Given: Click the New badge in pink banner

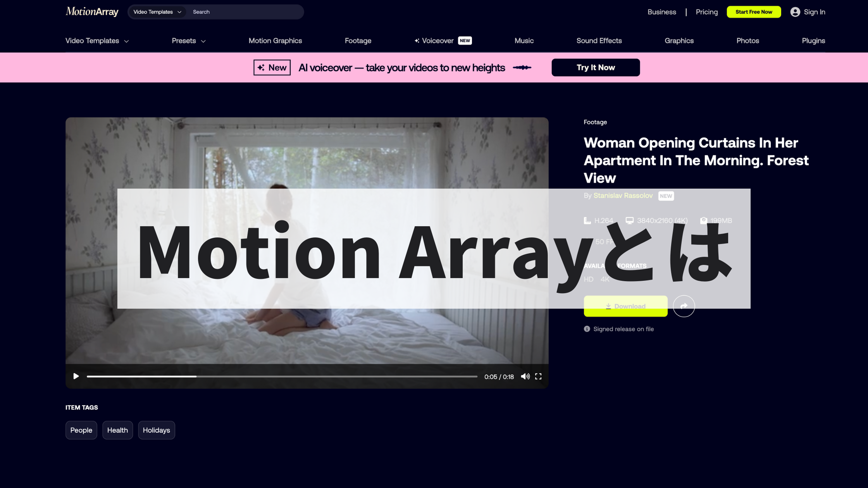Looking at the screenshot, I should pos(272,67).
